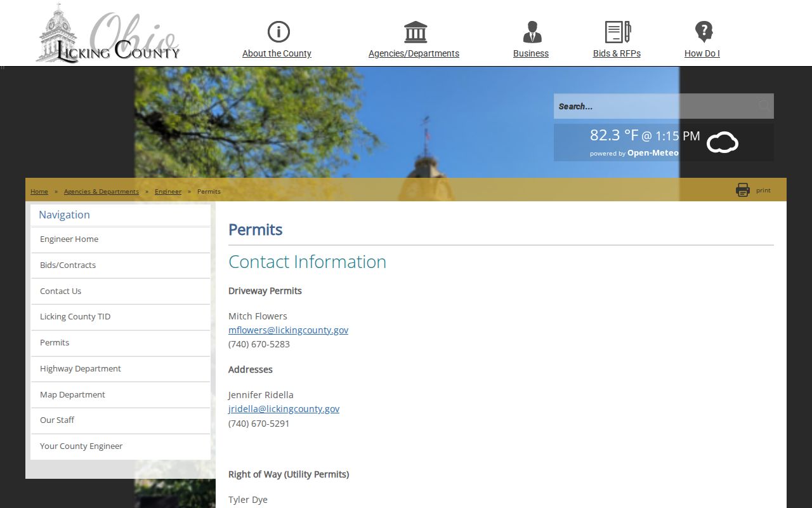
Task: Select Permits in the sidebar navigation
Action: point(121,343)
